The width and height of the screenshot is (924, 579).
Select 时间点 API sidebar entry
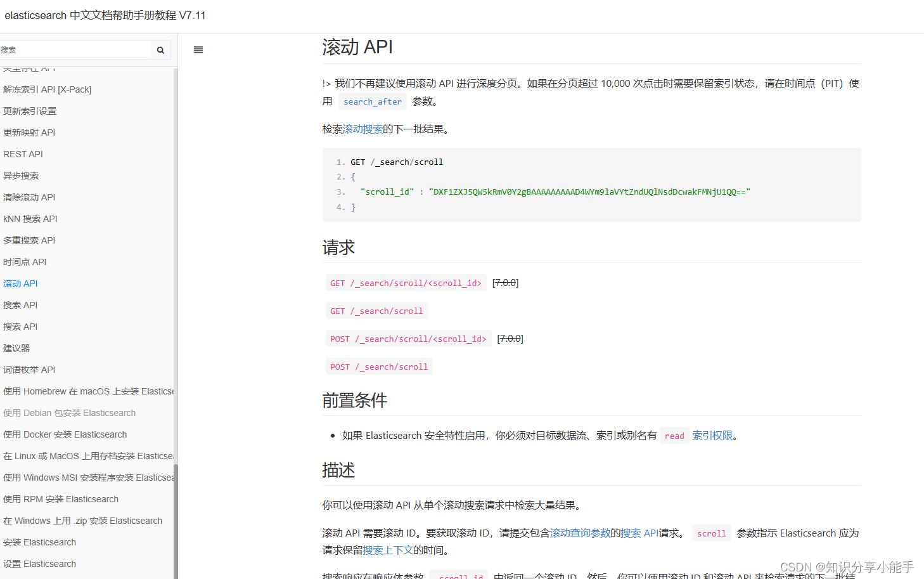click(25, 262)
